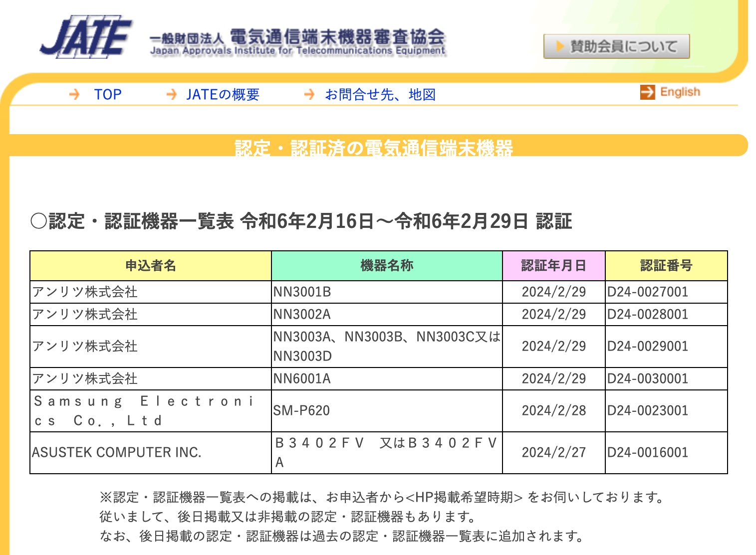Click the 機器名称 column header
756x555 pixels.
click(387, 266)
